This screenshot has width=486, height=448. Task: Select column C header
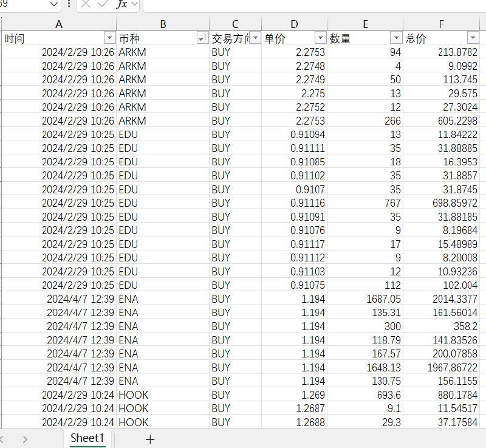235,24
